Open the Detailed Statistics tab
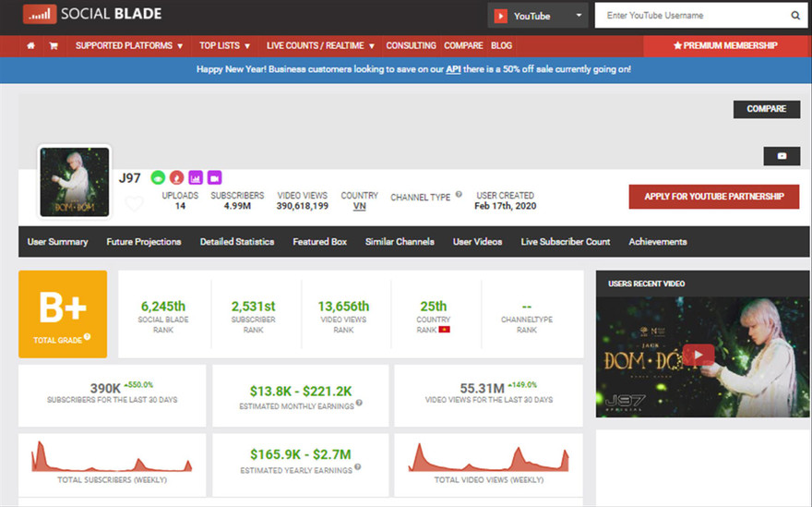 pos(237,242)
